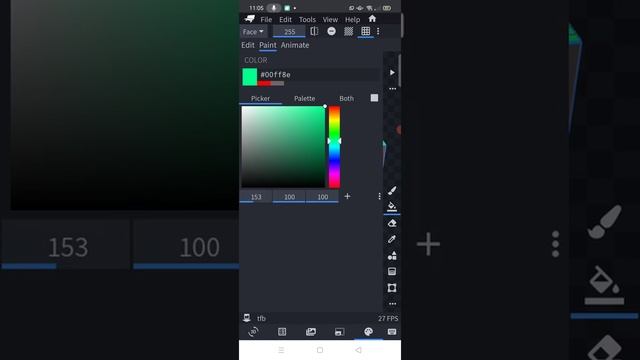Select the Gradient tool icon
This screenshot has height=360, width=640.
392,271
